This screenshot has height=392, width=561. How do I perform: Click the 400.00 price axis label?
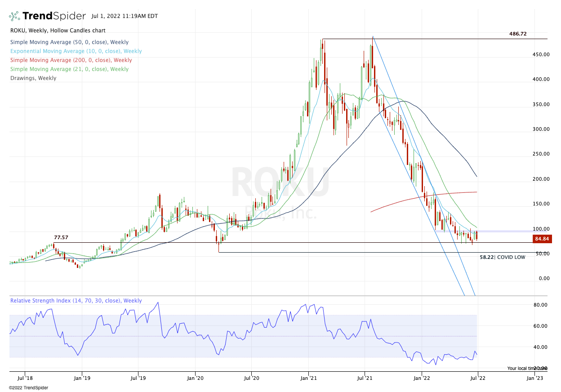[x=541, y=80]
